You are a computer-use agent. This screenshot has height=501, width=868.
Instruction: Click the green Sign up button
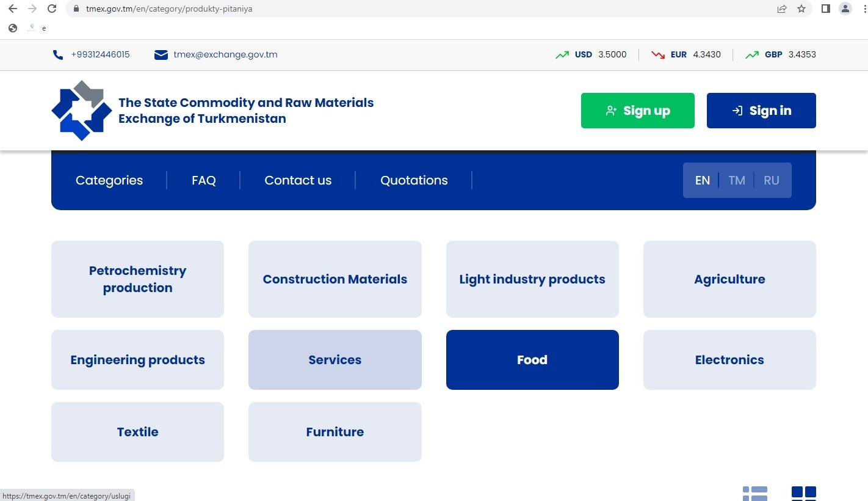(x=637, y=111)
